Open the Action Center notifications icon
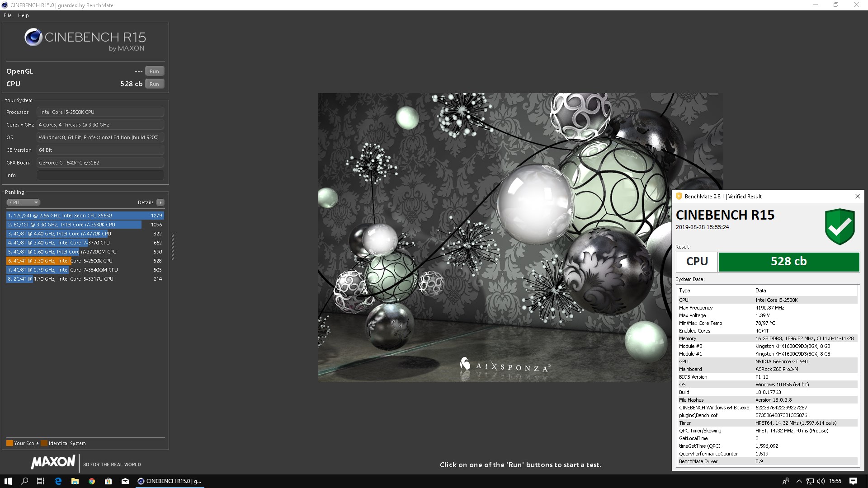868x488 pixels. point(853,481)
